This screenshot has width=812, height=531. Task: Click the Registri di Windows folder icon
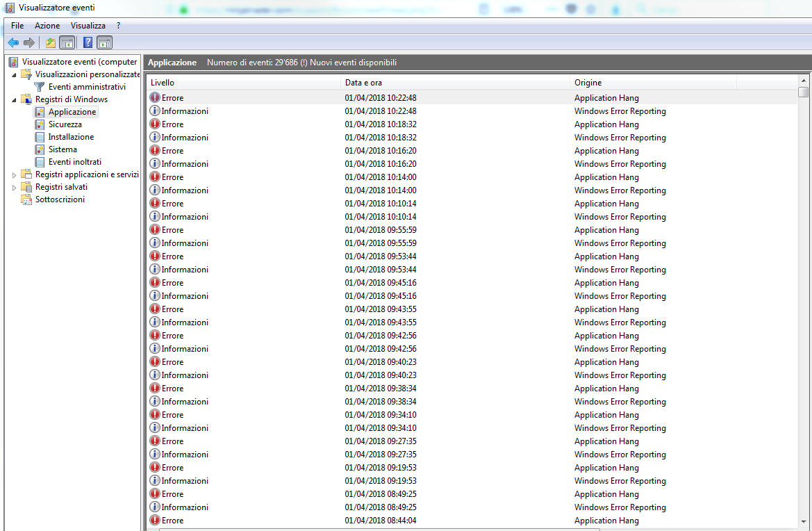point(26,99)
